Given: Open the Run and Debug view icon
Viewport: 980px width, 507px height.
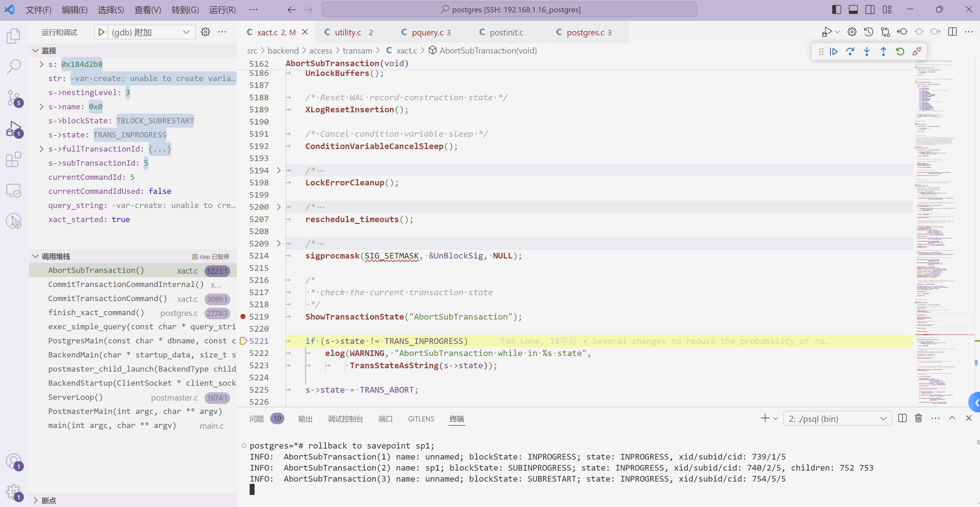Looking at the screenshot, I should [14, 129].
